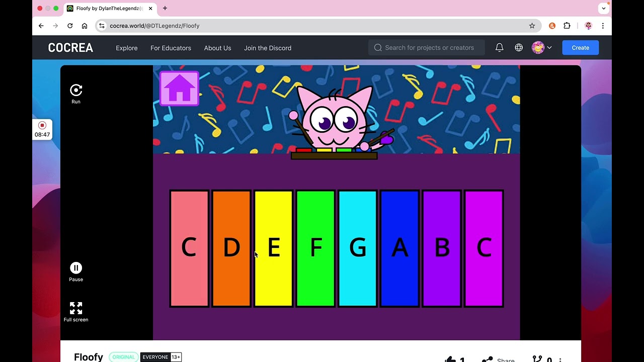The height and width of the screenshot is (362, 644).
Task: Click the Share button
Action: pos(498,360)
